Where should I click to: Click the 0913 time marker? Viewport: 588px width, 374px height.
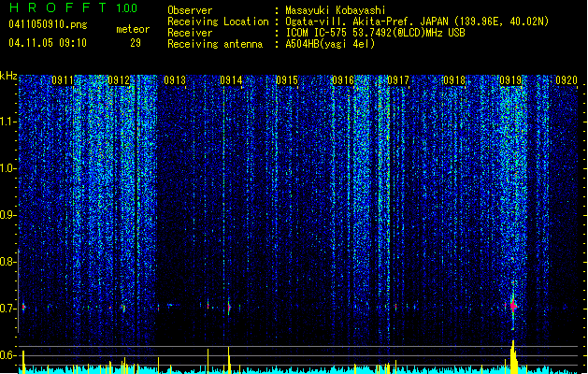(175, 80)
